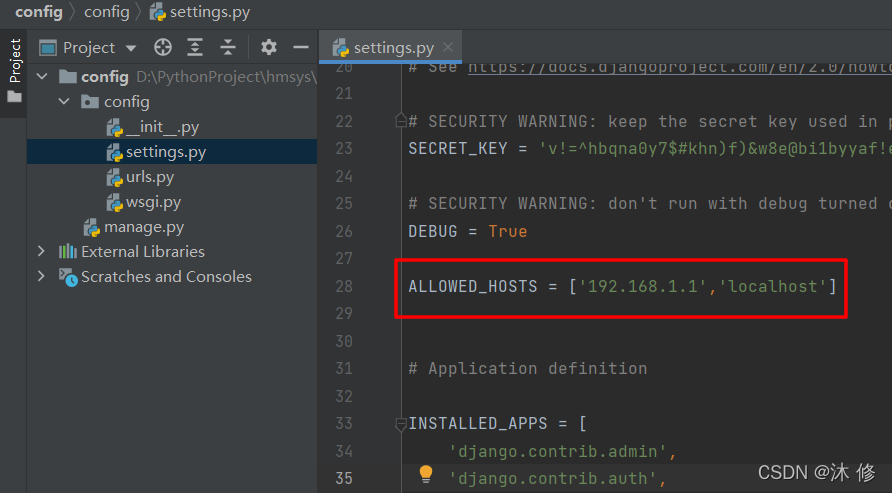The image size is (892, 493).
Task: Click the '192.168.1.1' string
Action: pos(643,286)
